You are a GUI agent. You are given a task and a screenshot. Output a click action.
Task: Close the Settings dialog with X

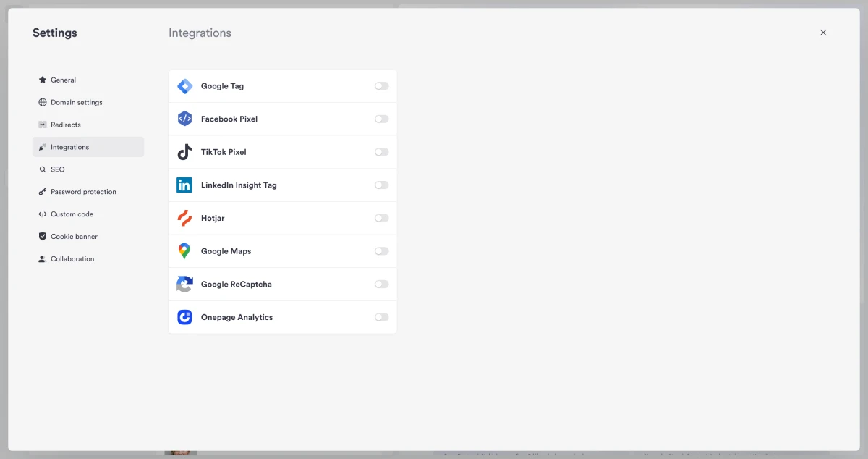(823, 33)
